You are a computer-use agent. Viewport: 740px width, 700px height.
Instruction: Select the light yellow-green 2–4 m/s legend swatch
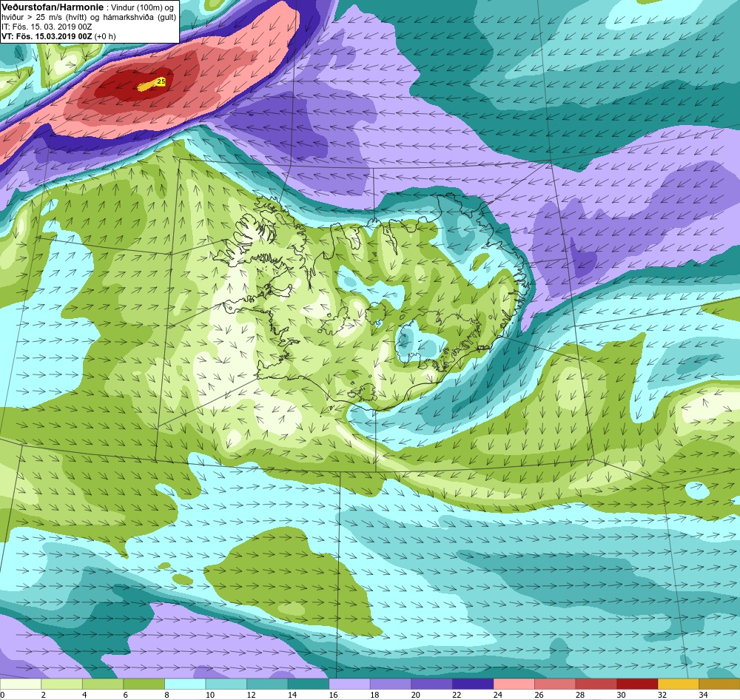pos(62,684)
